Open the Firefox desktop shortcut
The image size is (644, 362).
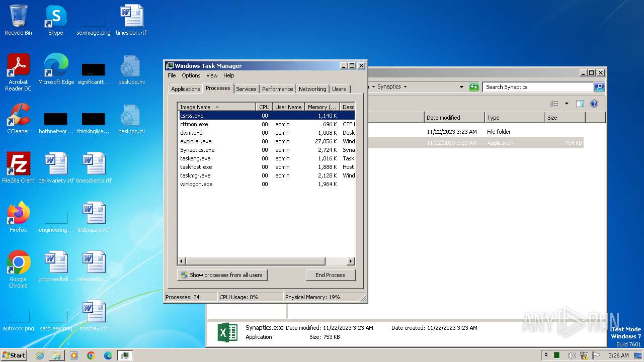click(x=18, y=217)
